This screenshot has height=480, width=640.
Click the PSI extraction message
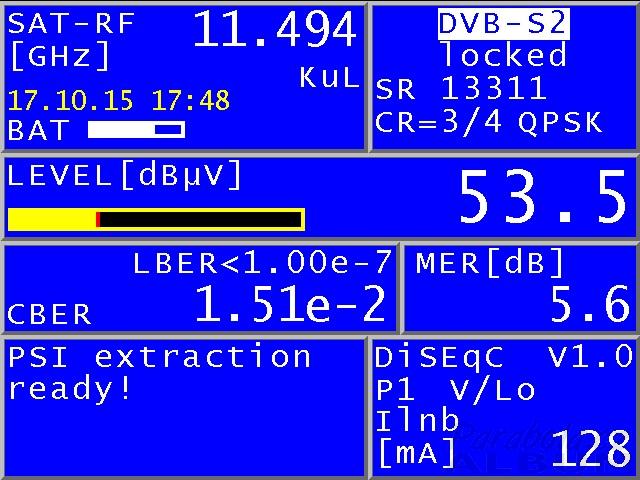160,357
